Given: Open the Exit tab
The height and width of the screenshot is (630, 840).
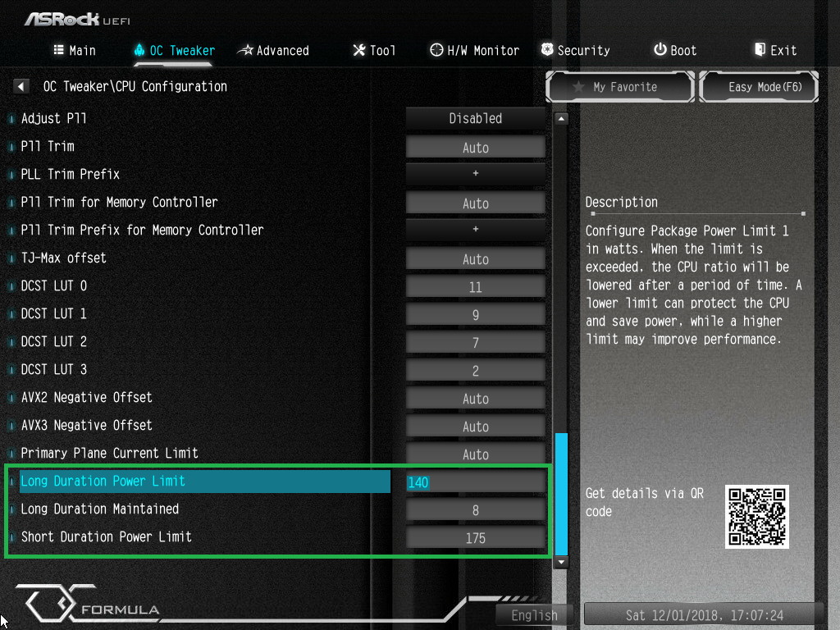Looking at the screenshot, I should click(x=776, y=50).
